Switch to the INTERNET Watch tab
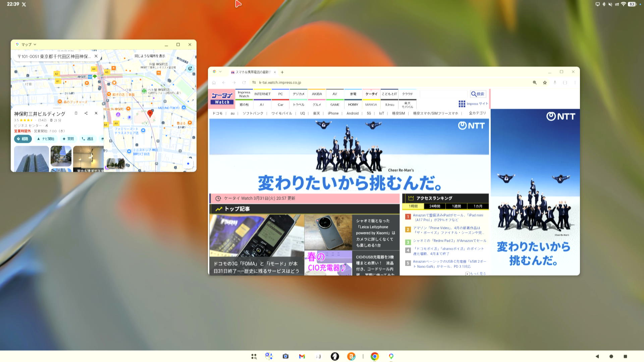The width and height of the screenshot is (644, 362). click(262, 94)
